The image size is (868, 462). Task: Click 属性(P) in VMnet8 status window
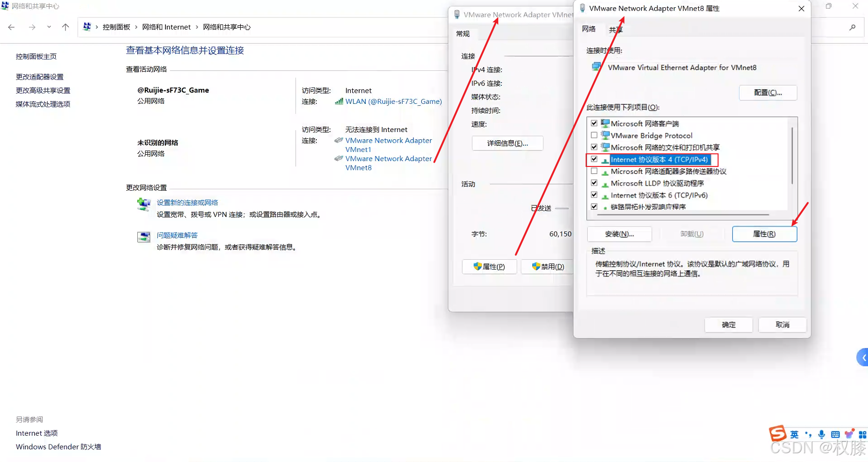click(489, 266)
